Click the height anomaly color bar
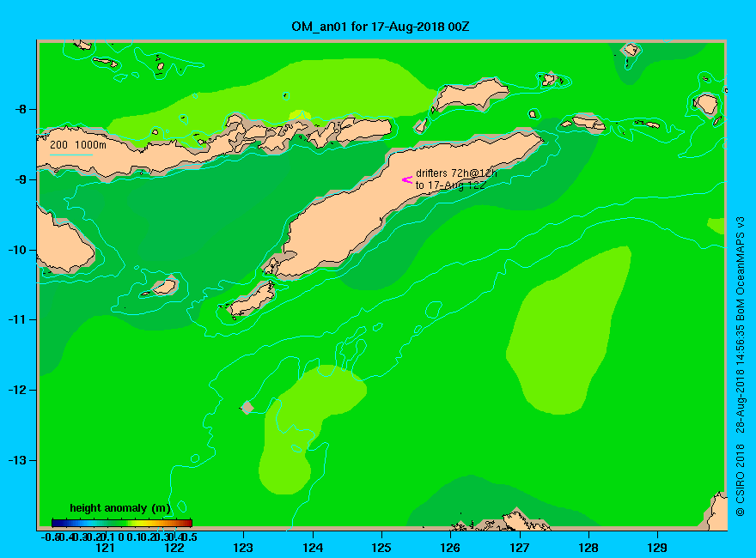The height and width of the screenshot is (558, 756). coord(122,523)
